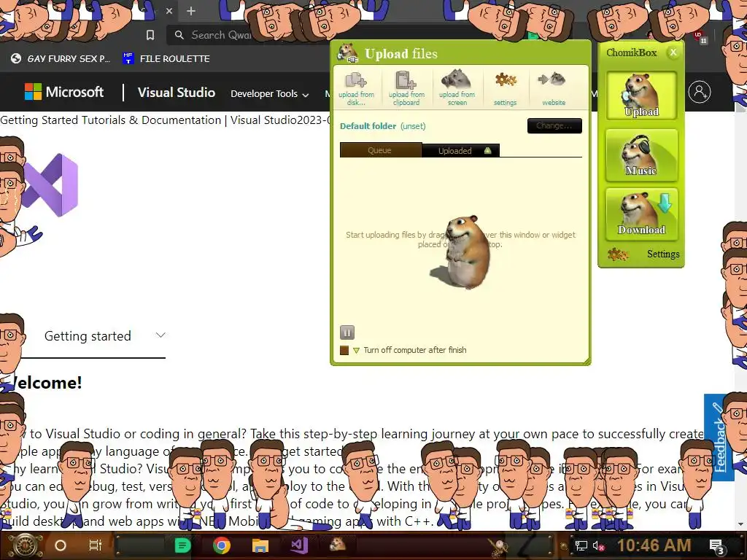The height and width of the screenshot is (560, 747).
Task: Close the ChomikBox widget
Action: click(x=673, y=52)
